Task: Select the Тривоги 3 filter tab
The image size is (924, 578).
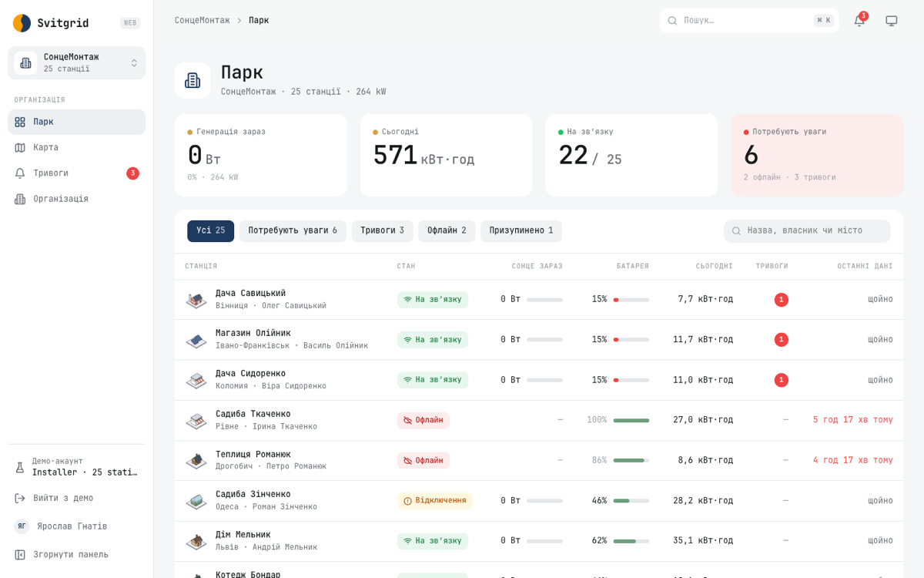Action: pos(382,231)
